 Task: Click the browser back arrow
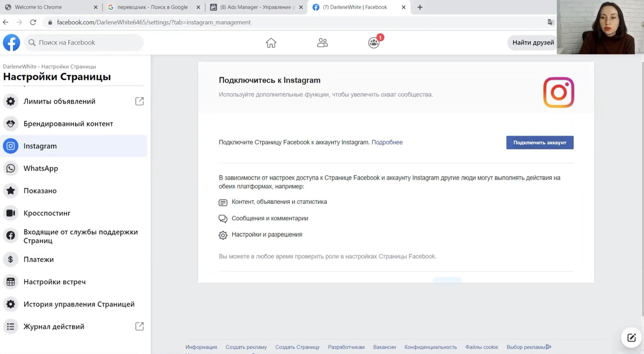coord(6,23)
